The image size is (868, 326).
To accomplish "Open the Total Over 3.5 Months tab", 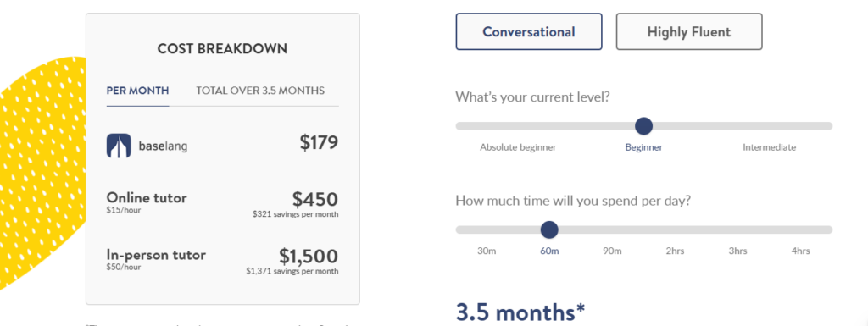I will pos(260,91).
